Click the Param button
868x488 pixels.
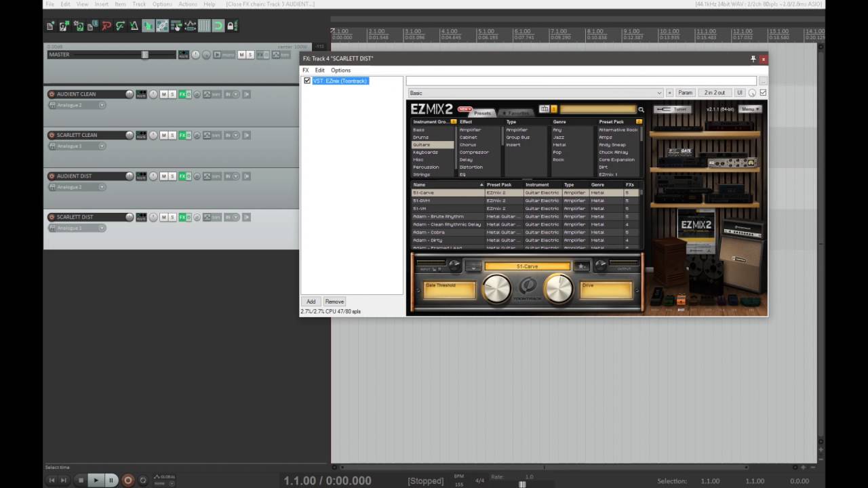(686, 93)
